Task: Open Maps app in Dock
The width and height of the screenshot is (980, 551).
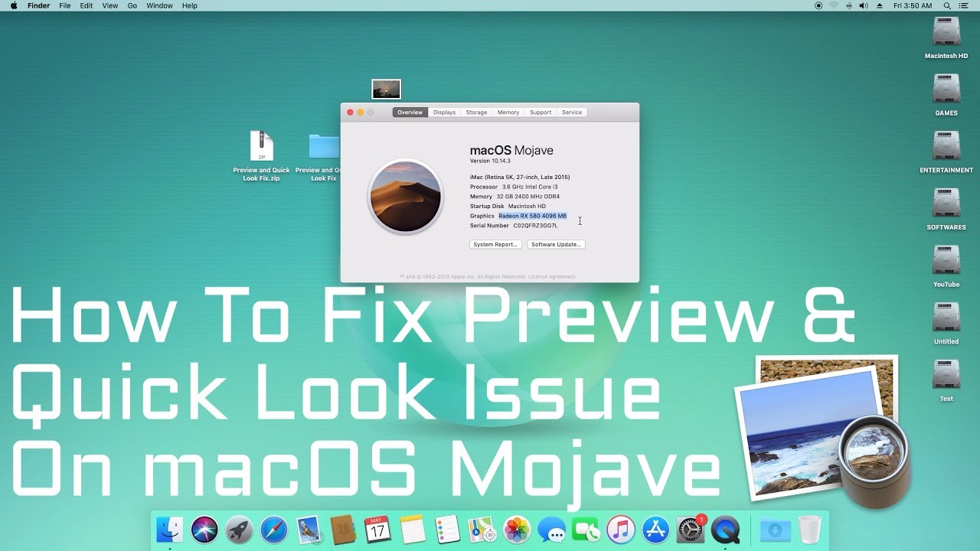Action: tap(482, 530)
